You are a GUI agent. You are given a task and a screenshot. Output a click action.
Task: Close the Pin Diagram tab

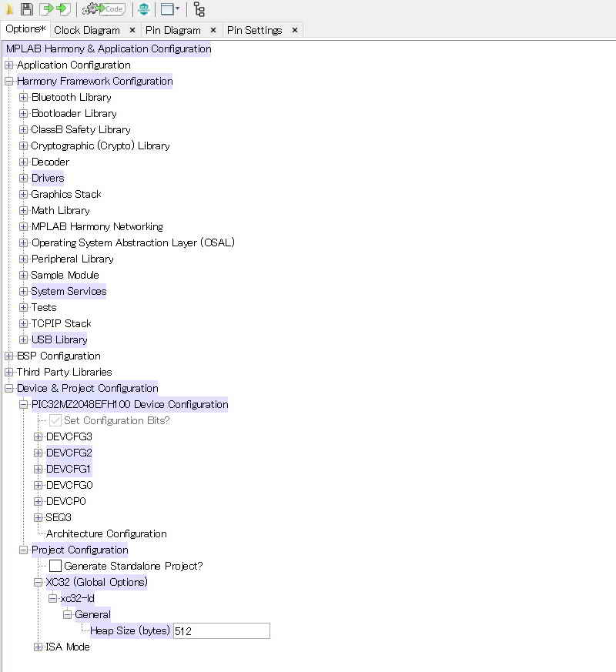pos(213,30)
